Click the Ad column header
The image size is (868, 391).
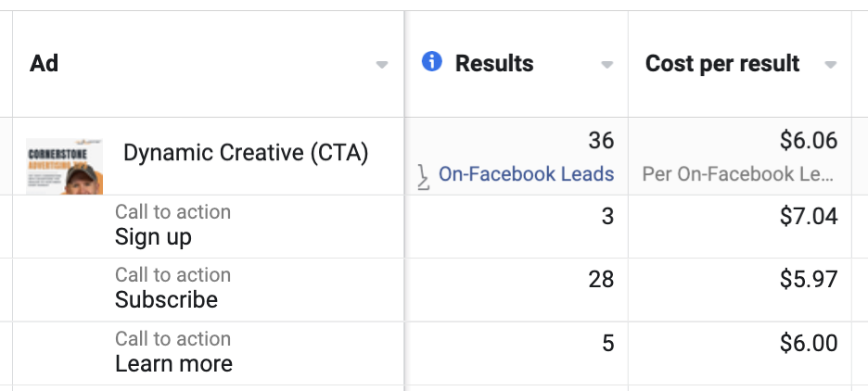(45, 64)
